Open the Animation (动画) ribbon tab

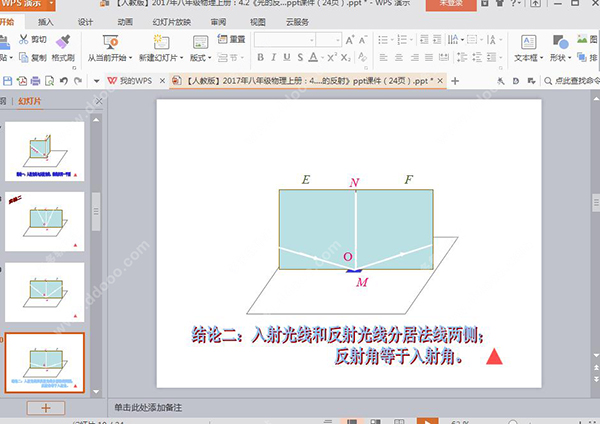[125, 22]
